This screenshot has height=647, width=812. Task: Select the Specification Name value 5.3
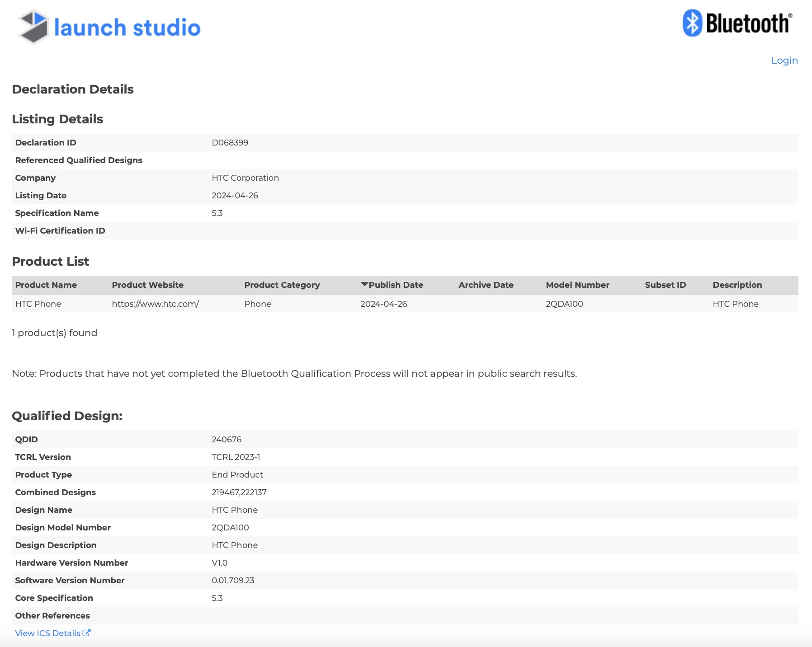217,213
